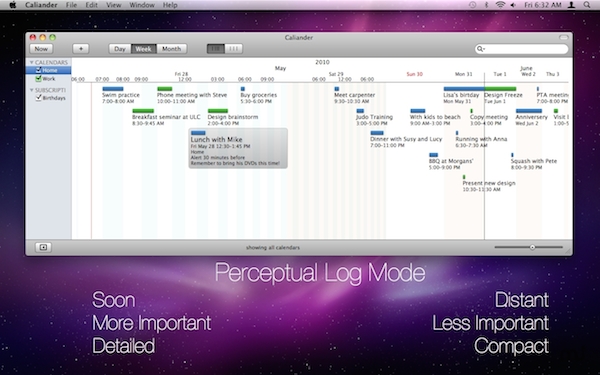Screen dimensions: 600x375
Task: Adjust the zoom slider knob
Action: coord(532,247)
